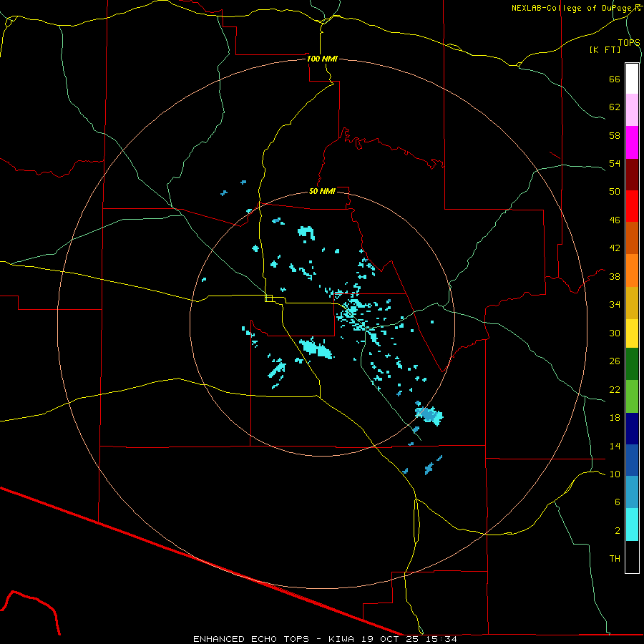Image resolution: width=644 pixels, height=644 pixels.
Task: Click the 66 legend scale label
Action: [x=615, y=79]
